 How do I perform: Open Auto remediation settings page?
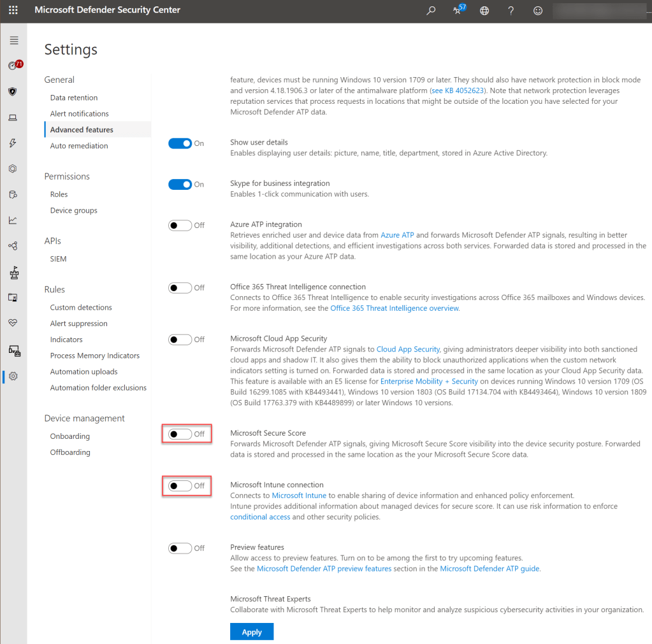pos(79,146)
